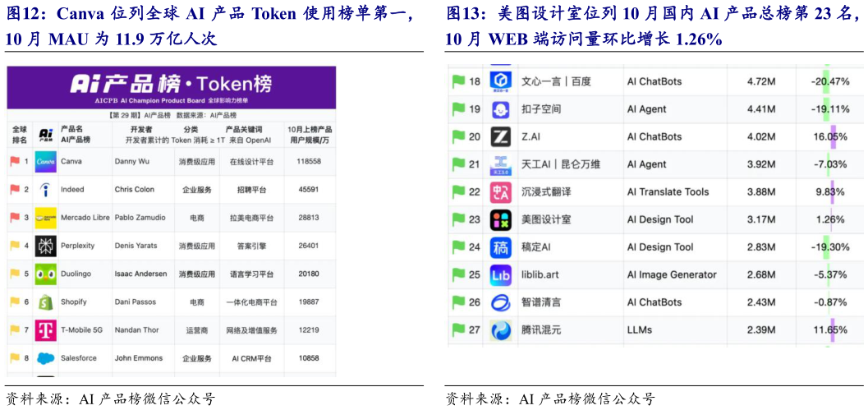Click the AI产品榜 logo in header column
Viewport: 868px width, 410px height.
[46, 135]
